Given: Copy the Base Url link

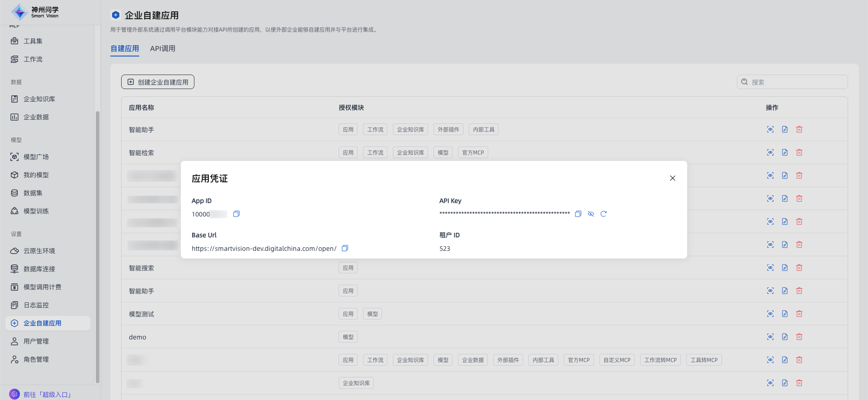Looking at the screenshot, I should coord(345,248).
